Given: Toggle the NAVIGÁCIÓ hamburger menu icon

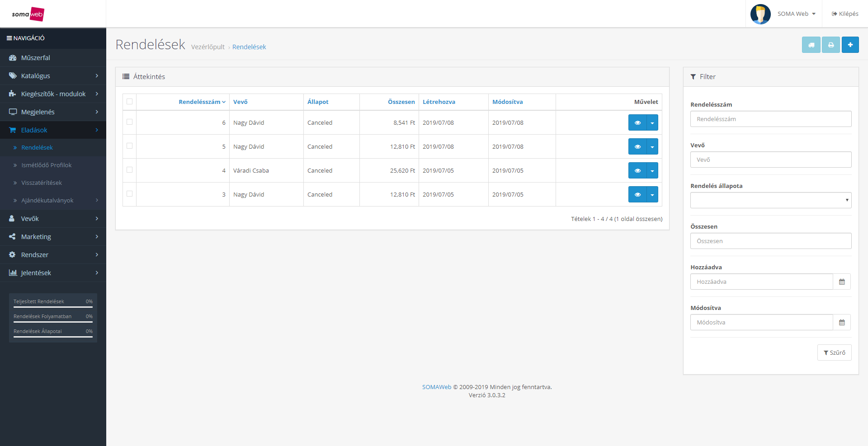Looking at the screenshot, I should pos(9,38).
